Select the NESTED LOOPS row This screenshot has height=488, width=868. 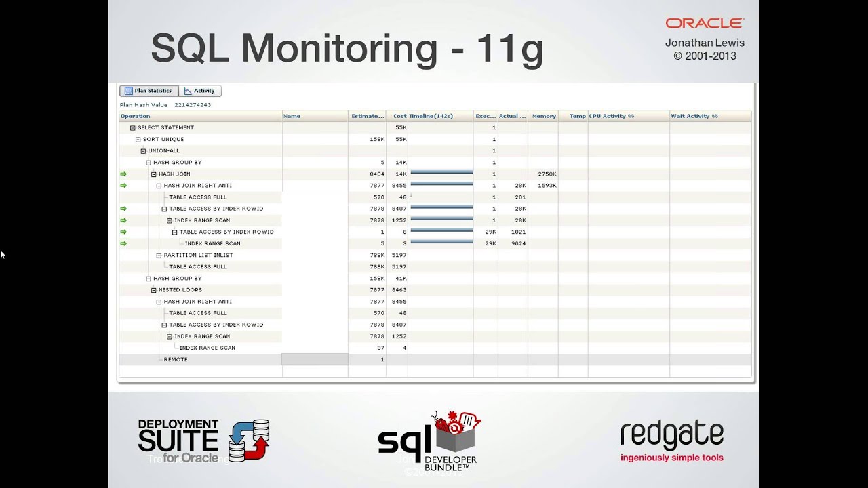[435, 290]
